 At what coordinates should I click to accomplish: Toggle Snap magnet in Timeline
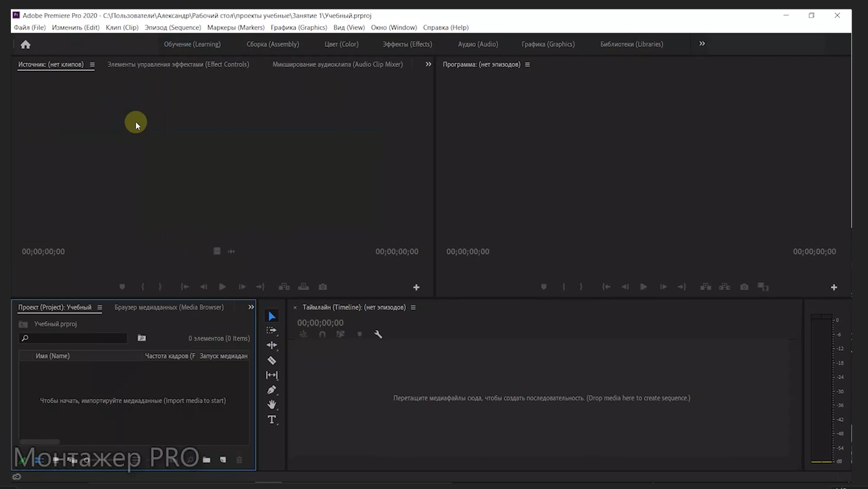[322, 334]
